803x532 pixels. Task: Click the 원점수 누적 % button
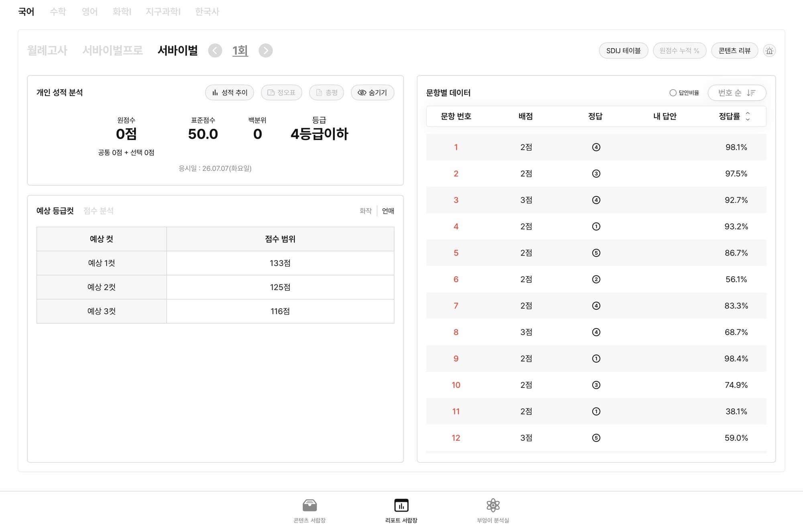[679, 51]
